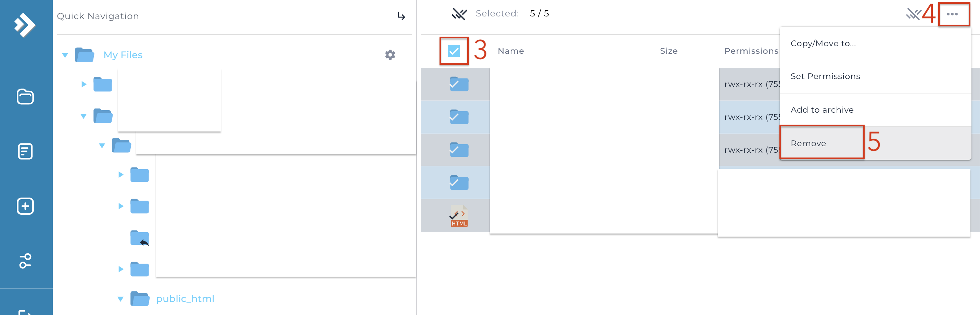Screen dimensions: 980x315
Task: Collapse the public_html folder node
Action: [x=120, y=299]
